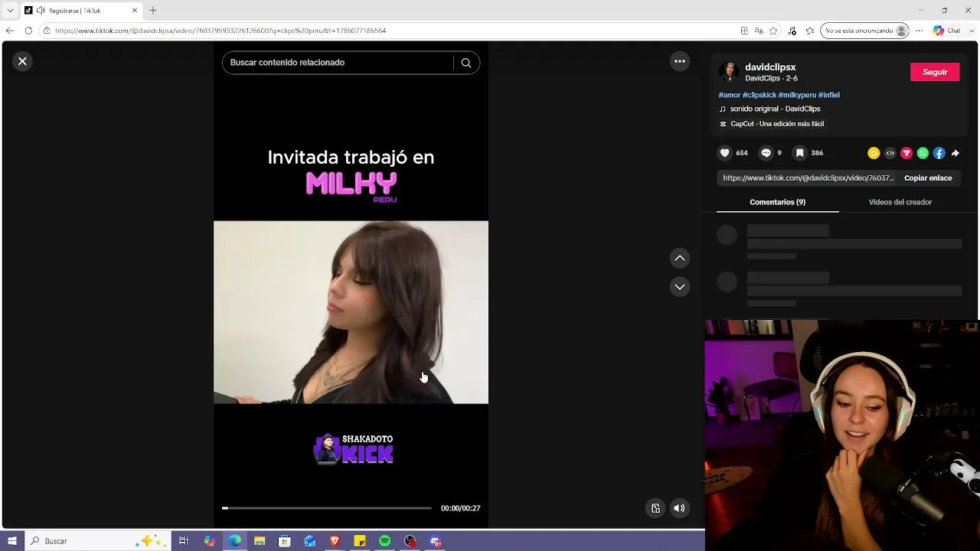Open the favorites list icon in toolbar

click(x=810, y=31)
